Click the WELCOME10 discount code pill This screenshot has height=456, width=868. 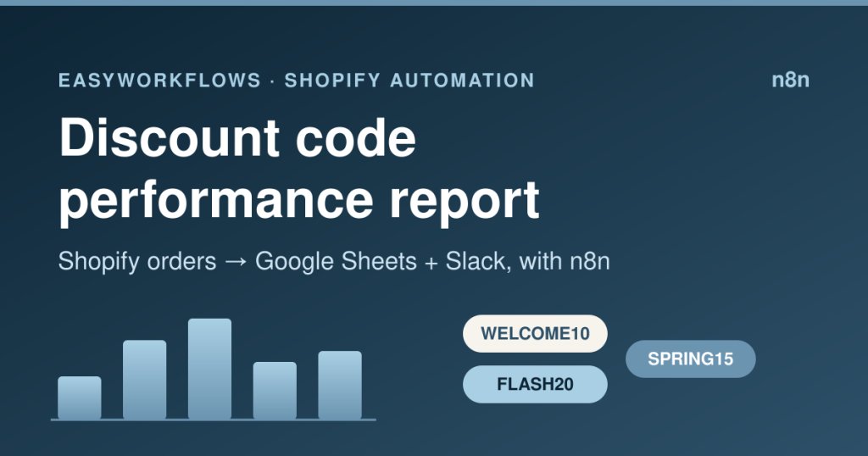tap(535, 334)
